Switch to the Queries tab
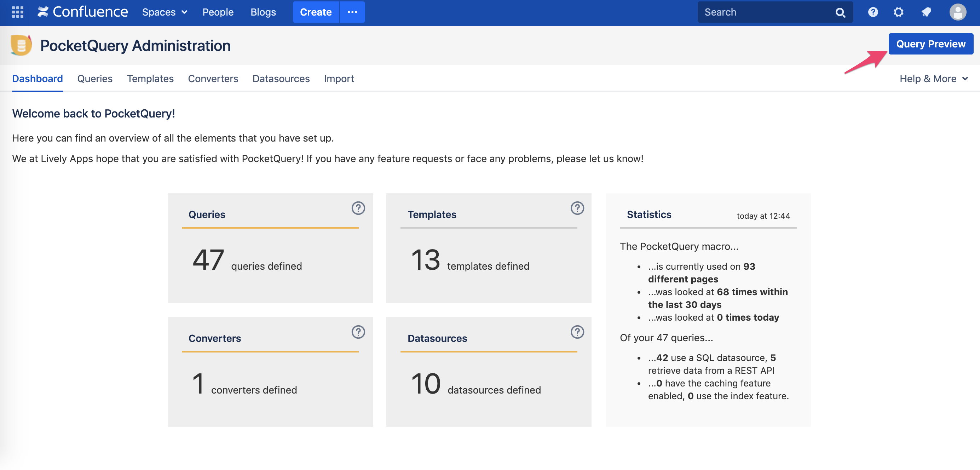Screen dimensions: 980x470 (95, 79)
